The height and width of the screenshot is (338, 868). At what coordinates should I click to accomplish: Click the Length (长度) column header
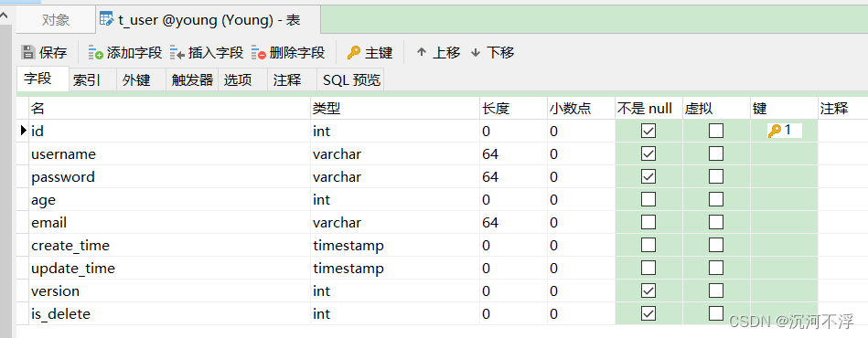[513, 109]
